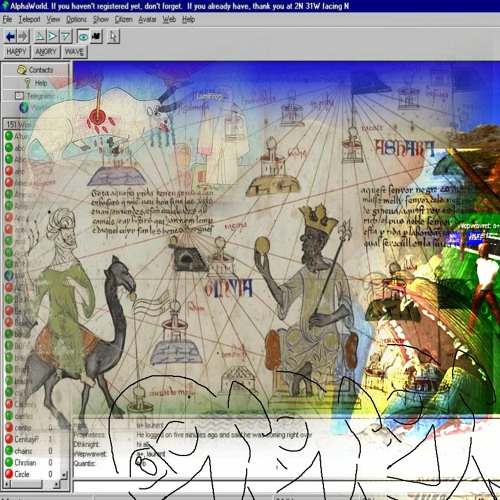Screen dimensions: 500x500
Task: Toggle first-person eye view
Action: [83, 36]
